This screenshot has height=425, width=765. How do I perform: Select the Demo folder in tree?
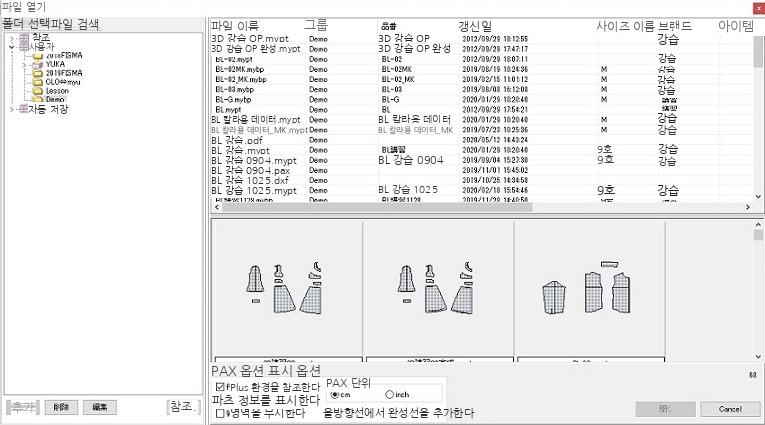tap(55, 99)
